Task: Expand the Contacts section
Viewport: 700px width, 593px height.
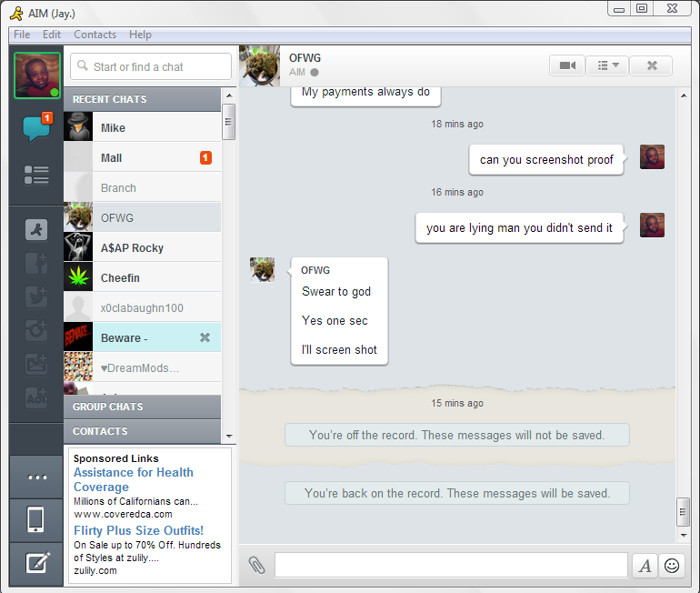Action: tap(143, 431)
